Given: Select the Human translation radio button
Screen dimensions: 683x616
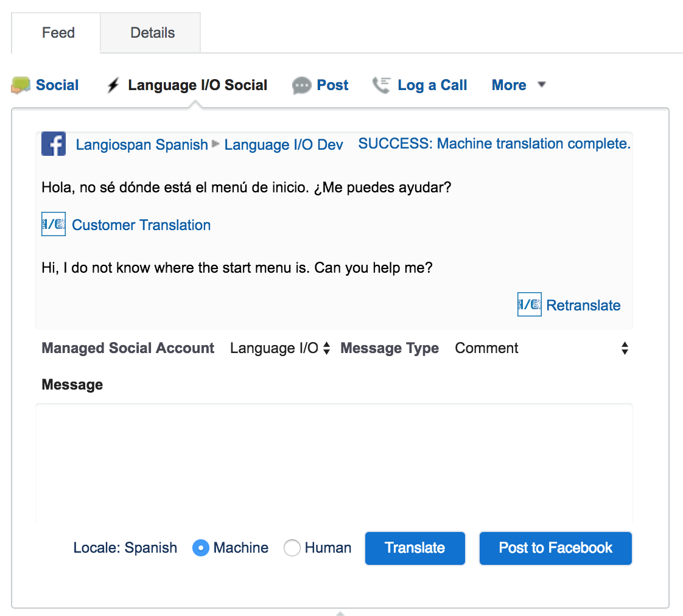Looking at the screenshot, I should [292, 548].
